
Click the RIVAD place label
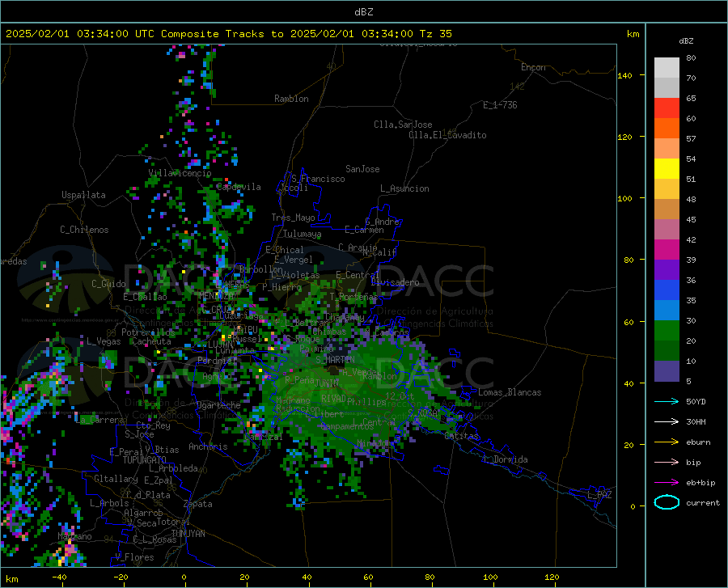[333, 399]
